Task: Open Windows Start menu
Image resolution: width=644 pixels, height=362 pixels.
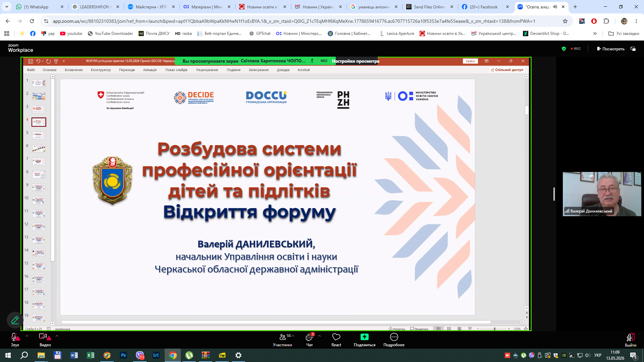Action: point(8,355)
